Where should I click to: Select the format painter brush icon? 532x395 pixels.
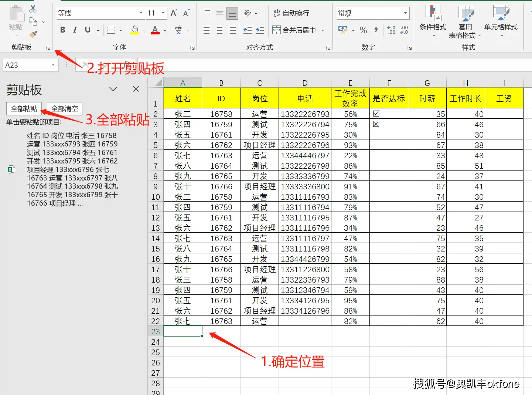click(x=33, y=34)
